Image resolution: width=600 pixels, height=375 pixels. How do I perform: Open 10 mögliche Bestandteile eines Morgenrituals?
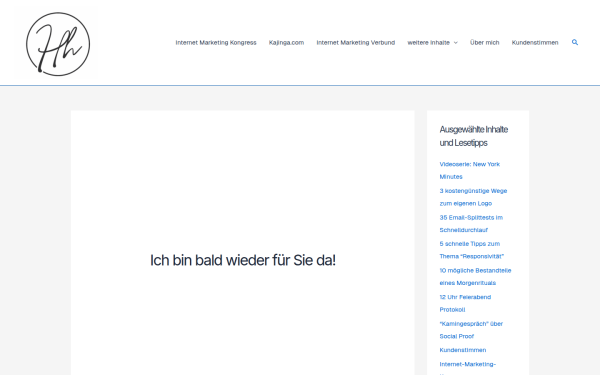coord(475,277)
